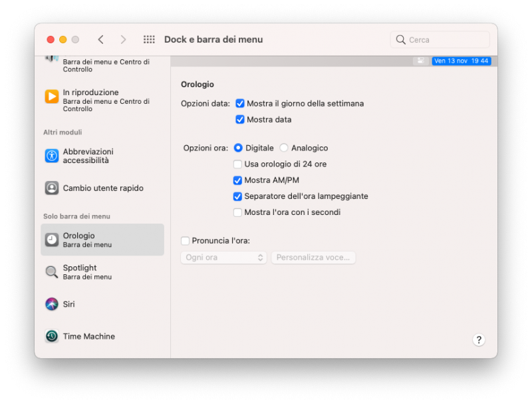Screen dimensions: 532x404
Task: Open the Ogni ora dropdown
Action: [x=223, y=258]
